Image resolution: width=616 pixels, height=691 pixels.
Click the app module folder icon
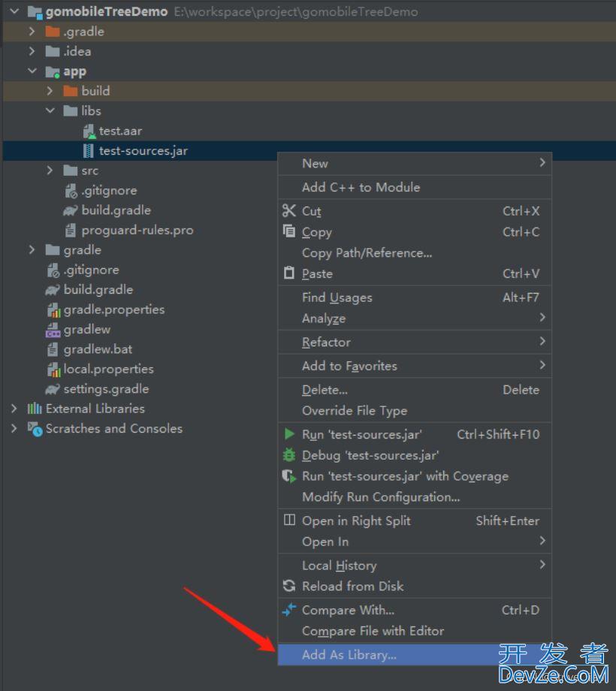[x=53, y=71]
